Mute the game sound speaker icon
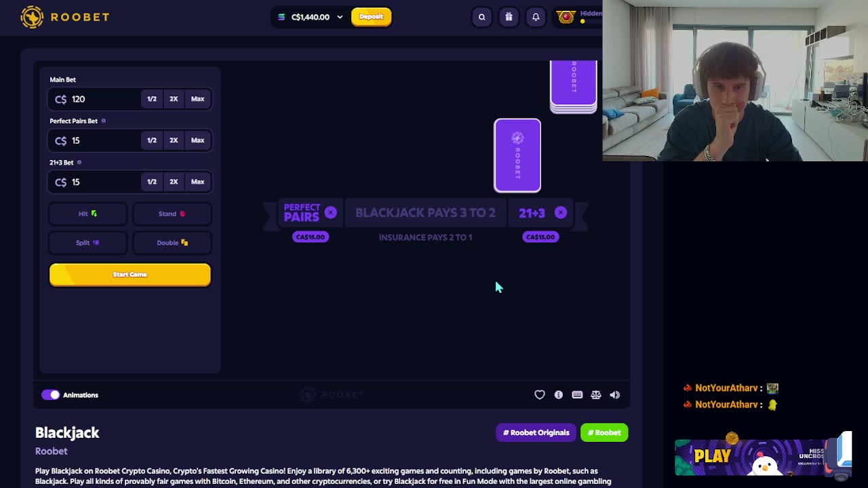The width and height of the screenshot is (868, 488). coord(614,395)
